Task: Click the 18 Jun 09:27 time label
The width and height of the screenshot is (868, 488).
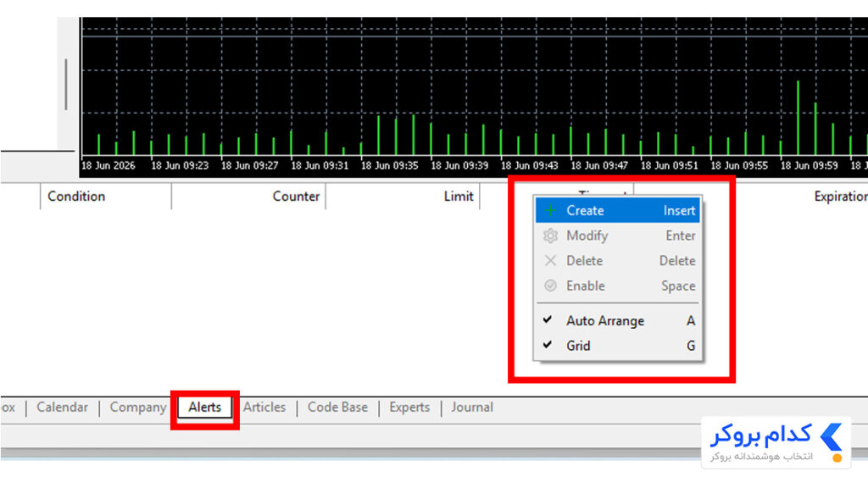Action: [x=250, y=165]
